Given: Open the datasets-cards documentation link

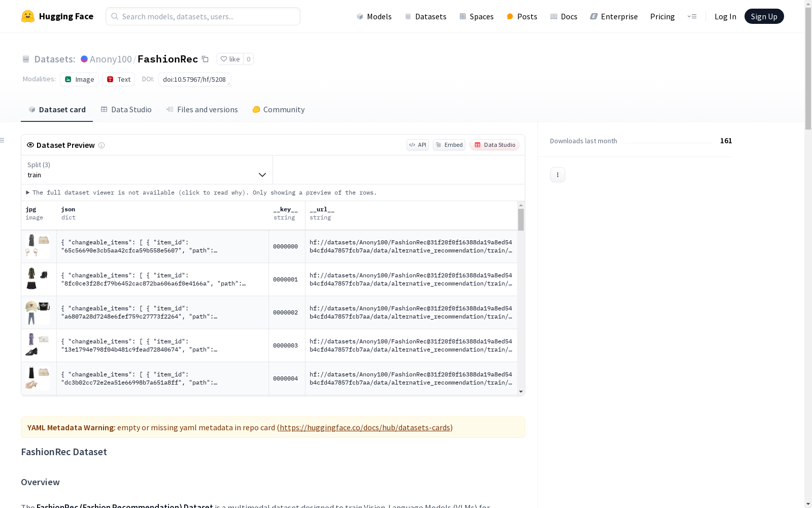Looking at the screenshot, I should [365, 428].
